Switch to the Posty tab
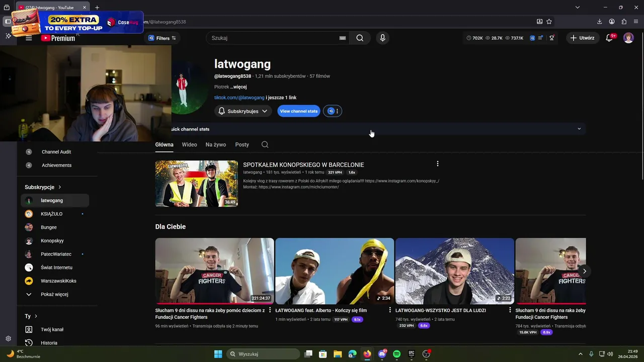The width and height of the screenshot is (644, 362). (x=242, y=145)
